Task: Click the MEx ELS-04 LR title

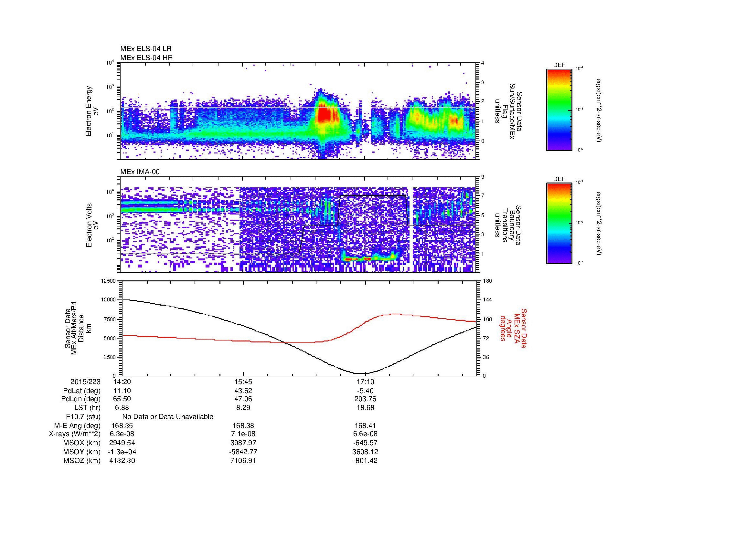Action: (146, 49)
